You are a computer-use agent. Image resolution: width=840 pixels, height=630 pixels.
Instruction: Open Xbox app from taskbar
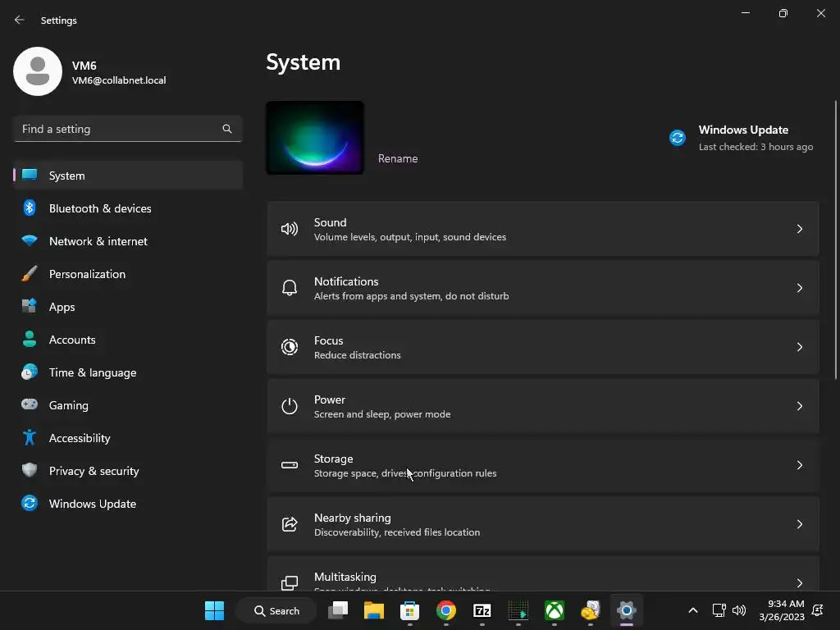tap(555, 610)
